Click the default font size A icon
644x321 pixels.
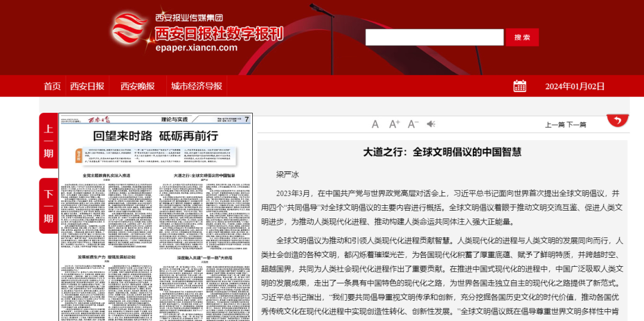pos(375,124)
